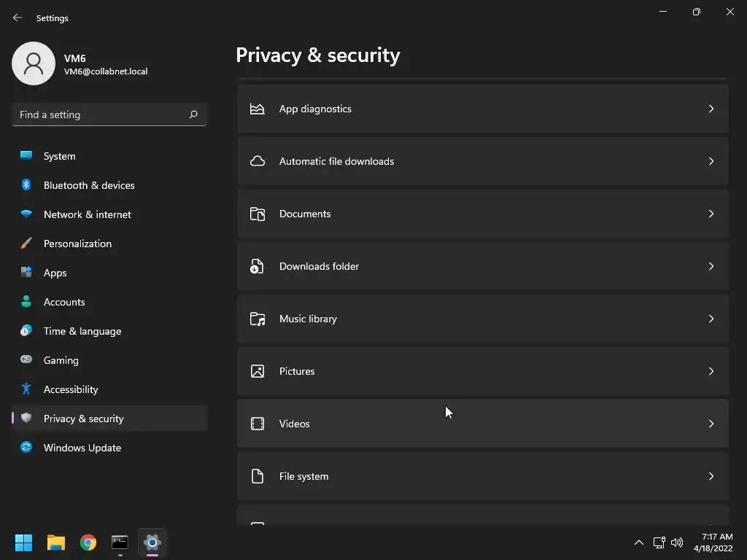Click the App diagnostics chart icon
The height and width of the screenshot is (560, 747).
click(x=258, y=109)
